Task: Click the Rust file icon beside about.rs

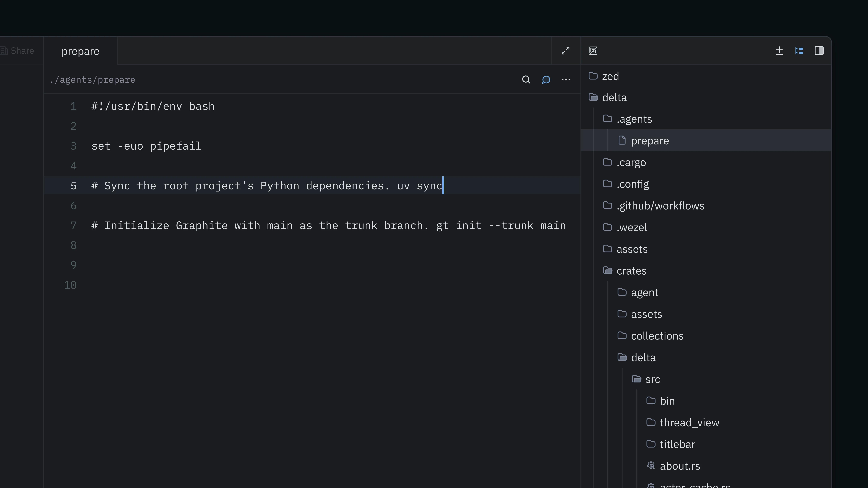Action: tap(651, 465)
